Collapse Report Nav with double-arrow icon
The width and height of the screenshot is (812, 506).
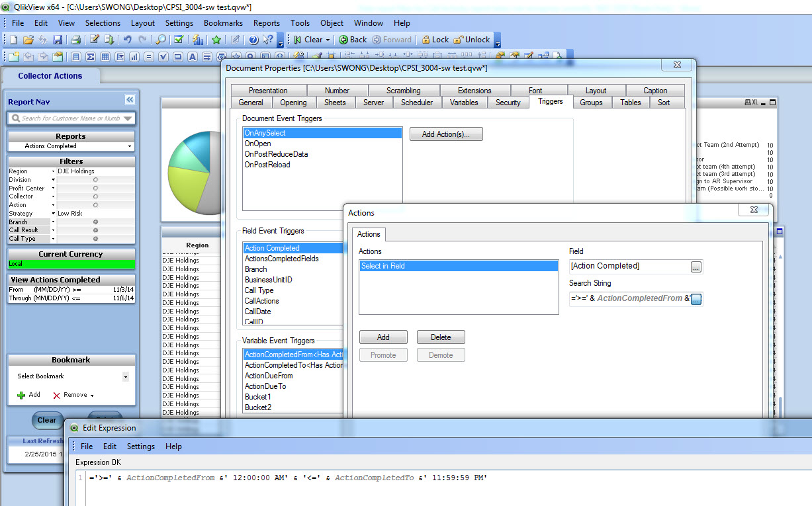(130, 99)
